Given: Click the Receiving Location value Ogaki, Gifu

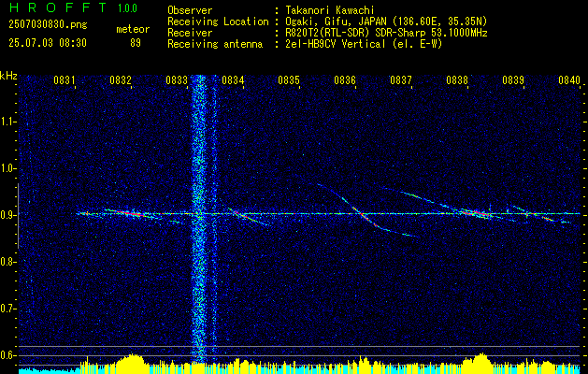Looking at the screenshot, I should coord(387,22).
